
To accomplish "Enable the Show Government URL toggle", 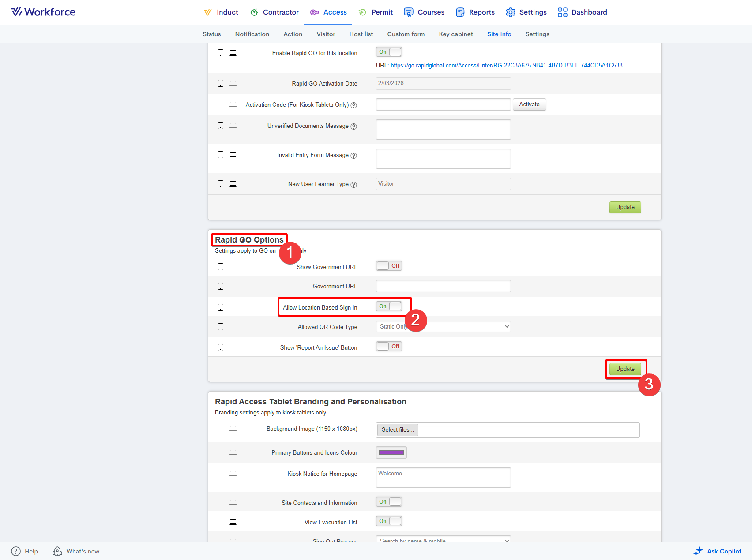I will pyautogui.click(x=389, y=266).
